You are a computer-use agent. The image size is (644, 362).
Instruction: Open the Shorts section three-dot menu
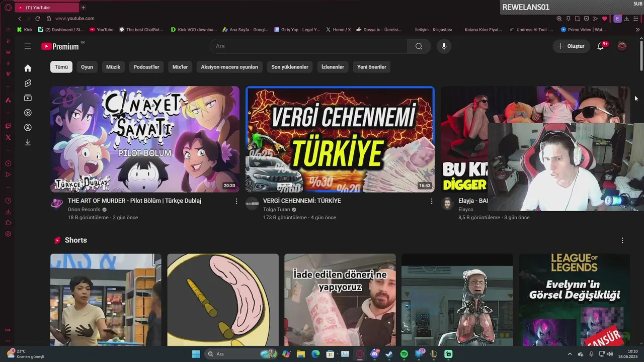pyautogui.click(x=622, y=240)
